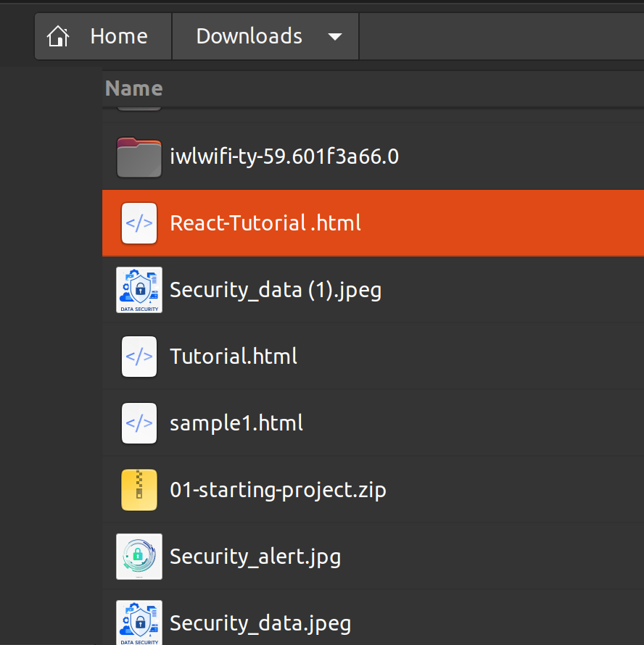
Task: Select the sample1.html file entry
Action: [236, 423]
